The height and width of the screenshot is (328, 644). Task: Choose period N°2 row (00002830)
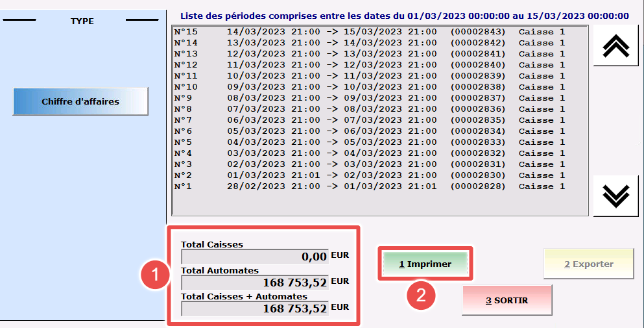click(x=370, y=175)
